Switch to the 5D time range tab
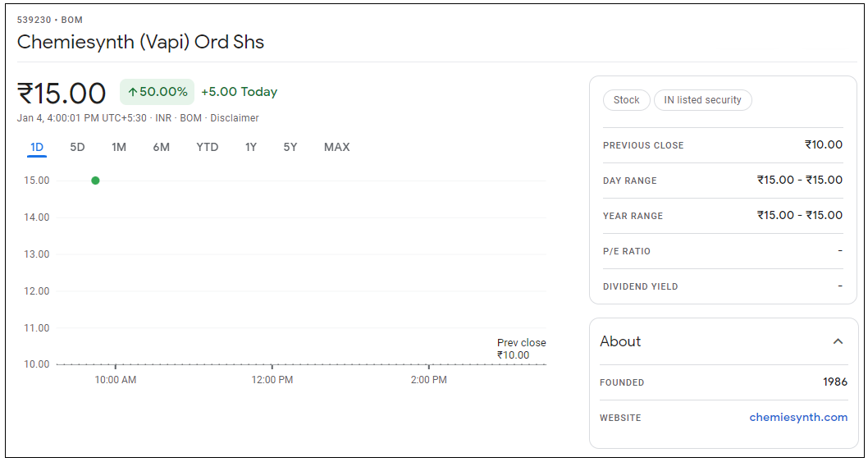The width and height of the screenshot is (868, 462). [77, 147]
